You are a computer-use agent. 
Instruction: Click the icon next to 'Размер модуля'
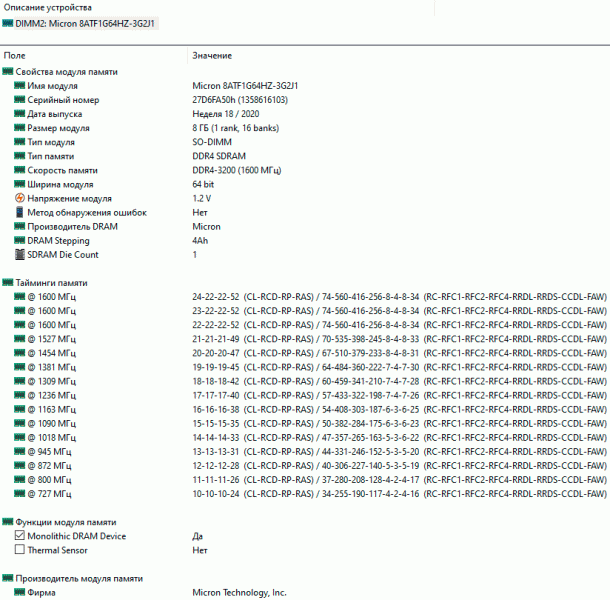[19, 128]
